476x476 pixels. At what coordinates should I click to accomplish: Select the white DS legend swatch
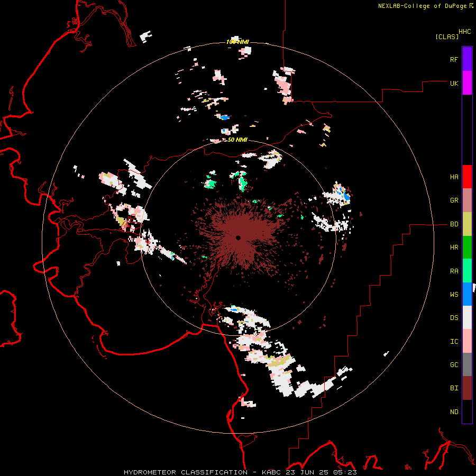tap(467, 317)
